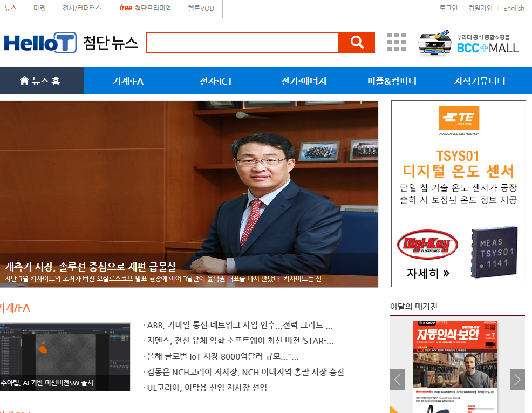
Task: Open the BCC Mall printer banner
Action: [469, 43]
